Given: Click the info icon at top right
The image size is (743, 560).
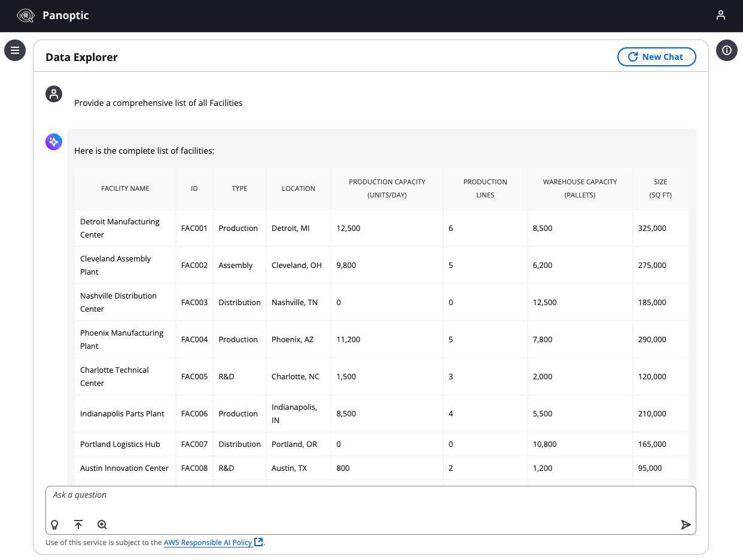Looking at the screenshot, I should click(x=726, y=50).
